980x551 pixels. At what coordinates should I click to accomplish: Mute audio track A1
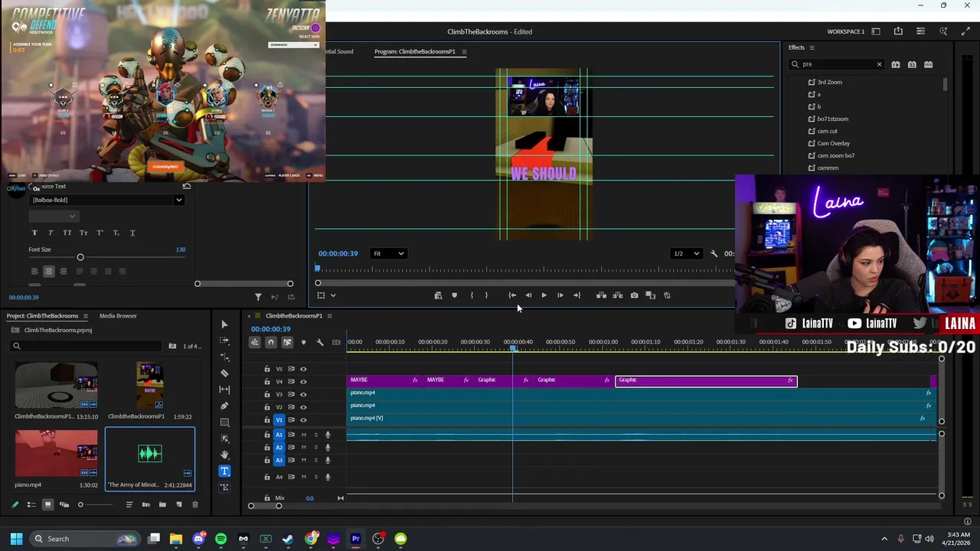[304, 435]
